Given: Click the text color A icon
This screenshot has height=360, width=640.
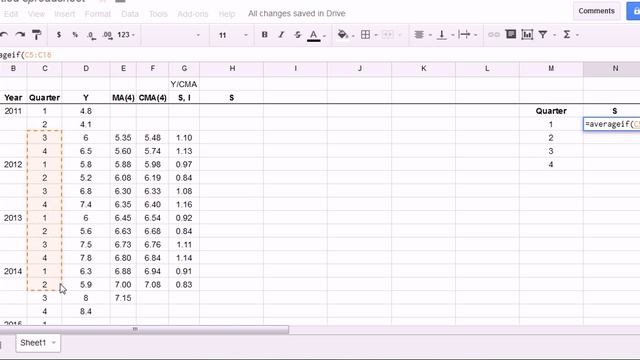Looking at the screenshot, I should pyautogui.click(x=313, y=36).
